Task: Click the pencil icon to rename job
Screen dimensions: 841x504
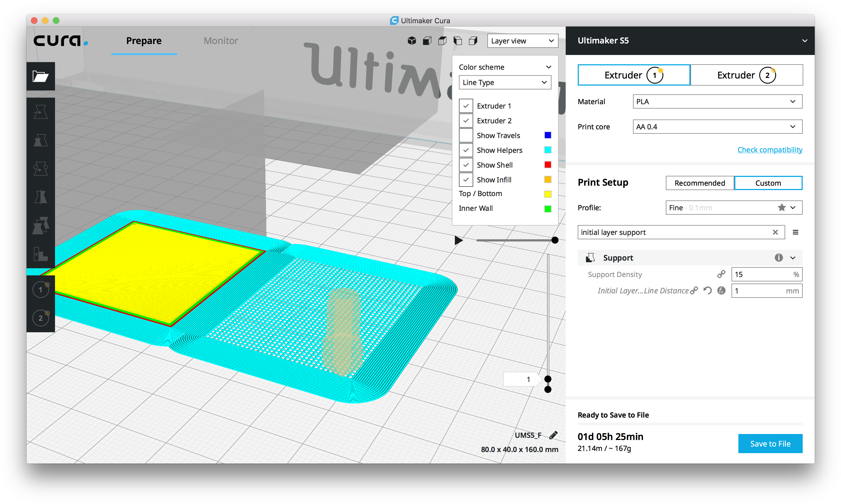Action: coord(553,435)
